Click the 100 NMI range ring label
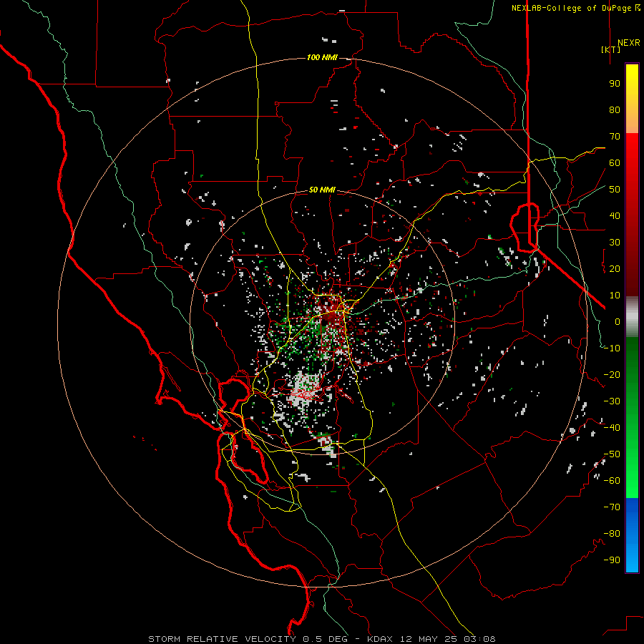Viewport: 644px width, 644px height. tap(322, 57)
